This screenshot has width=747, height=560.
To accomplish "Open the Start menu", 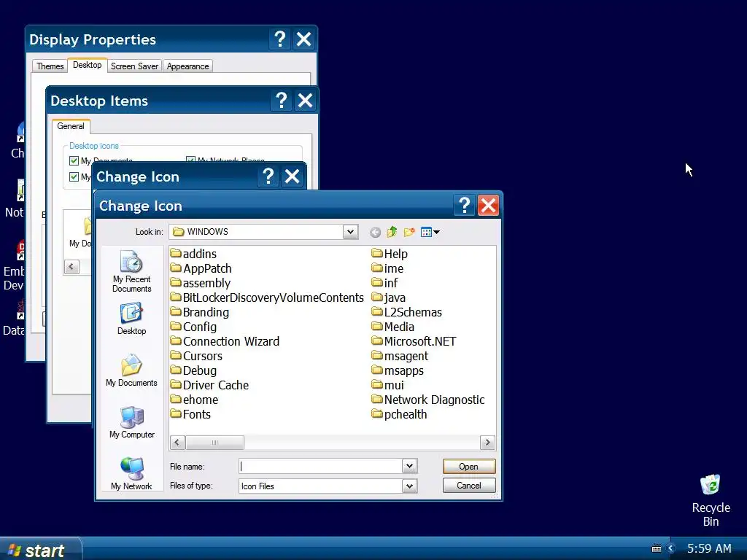I will (40, 550).
